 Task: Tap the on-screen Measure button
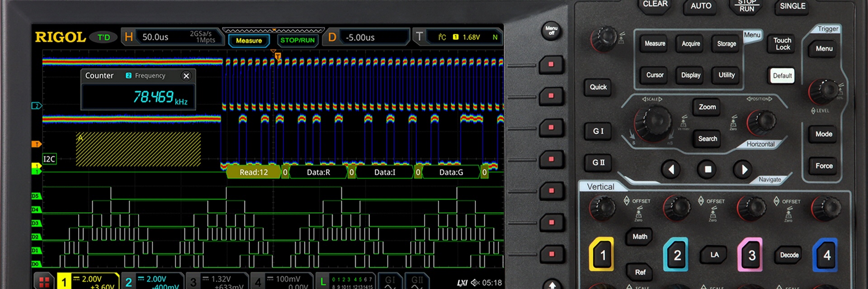[249, 41]
